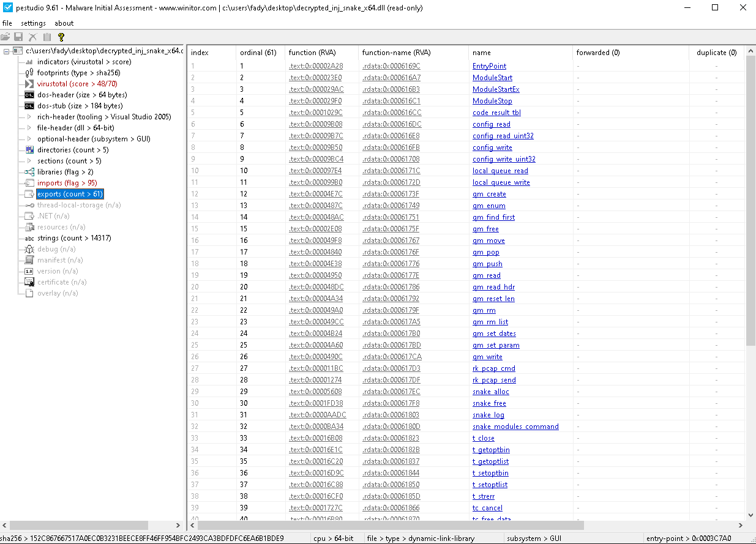
Task: Click the version 1.0 icon
Action: click(29, 271)
